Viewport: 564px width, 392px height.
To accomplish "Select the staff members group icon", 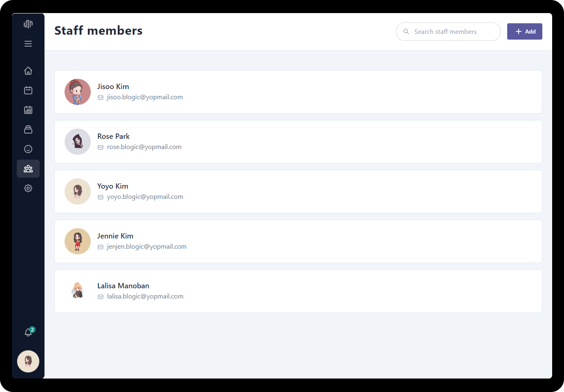I will tap(28, 169).
